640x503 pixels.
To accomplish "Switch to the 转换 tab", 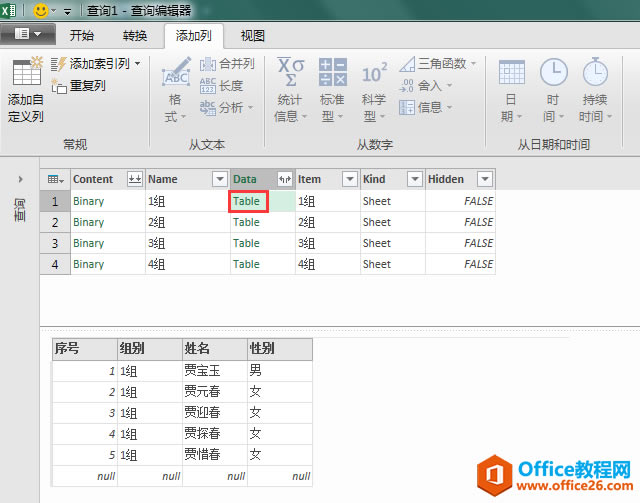I will point(135,36).
